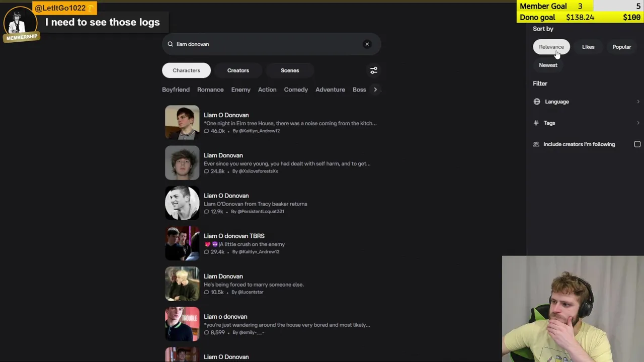This screenshot has width=644, height=362.
Task: Select the Boyfriend category tag
Action: click(176, 89)
